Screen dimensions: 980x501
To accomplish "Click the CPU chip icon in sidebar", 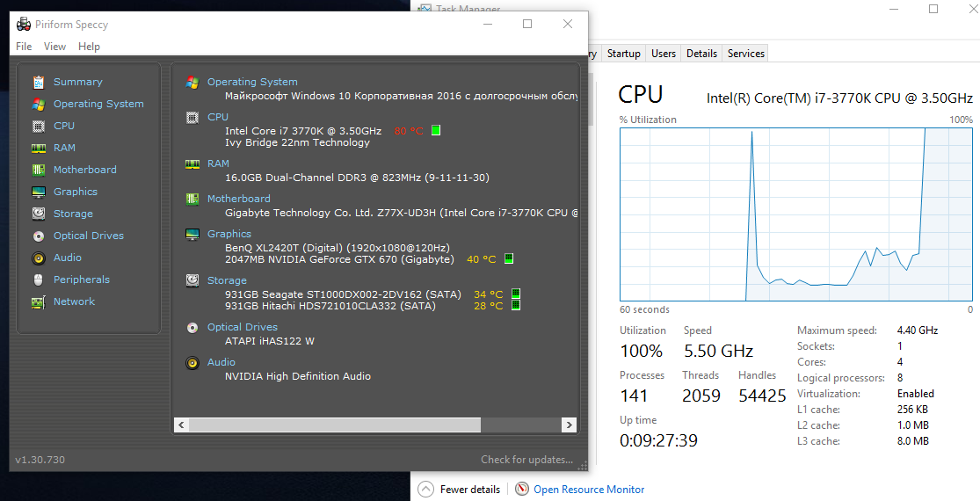I will [39, 126].
